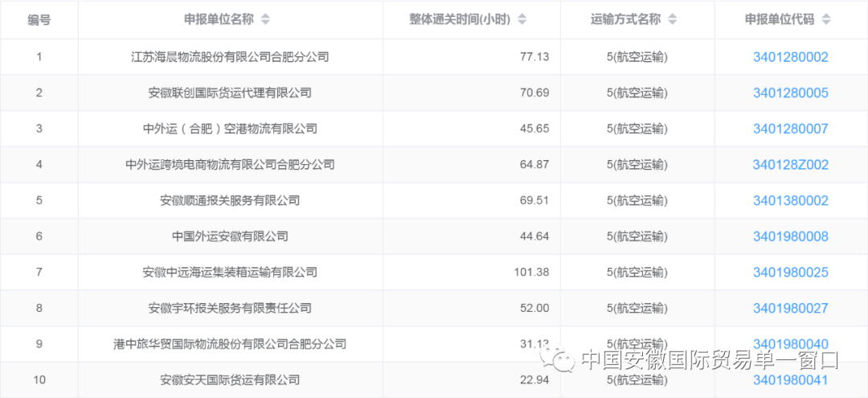The height and width of the screenshot is (398, 868).
Task: Open declarant code link 3401980027
Action: [x=791, y=308]
